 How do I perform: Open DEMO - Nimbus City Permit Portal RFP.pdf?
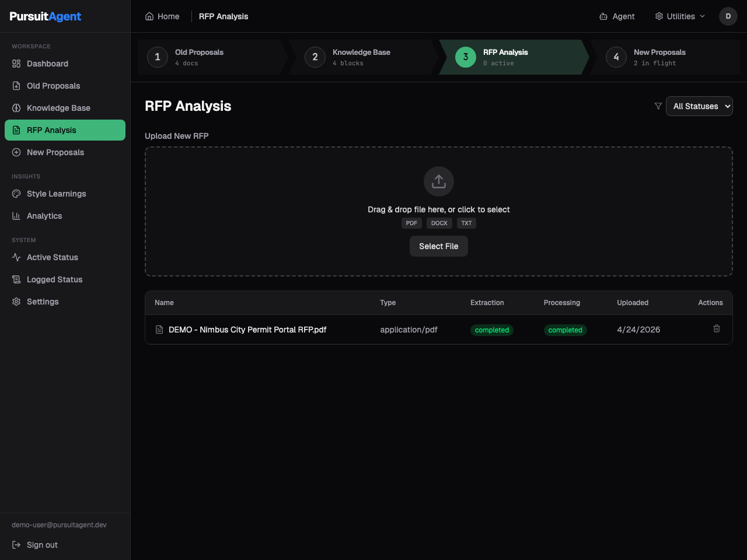(247, 330)
